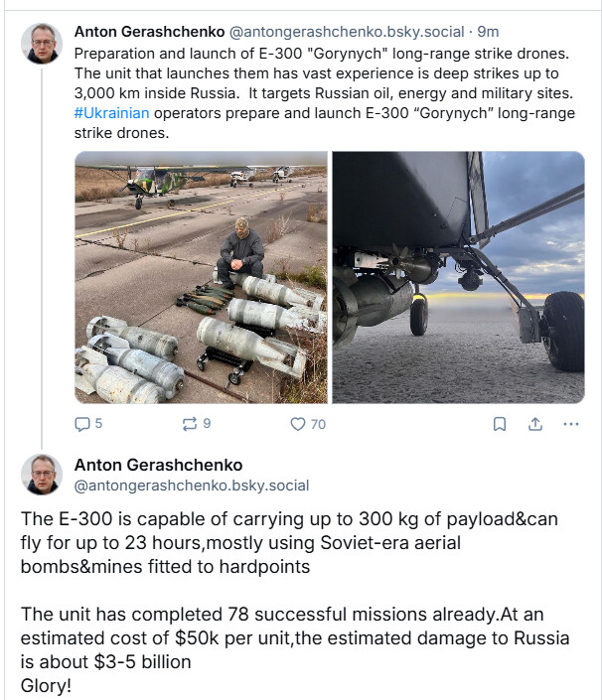The image size is (602, 700).
Task: Open the three-dot more options menu
Action: click(x=570, y=424)
